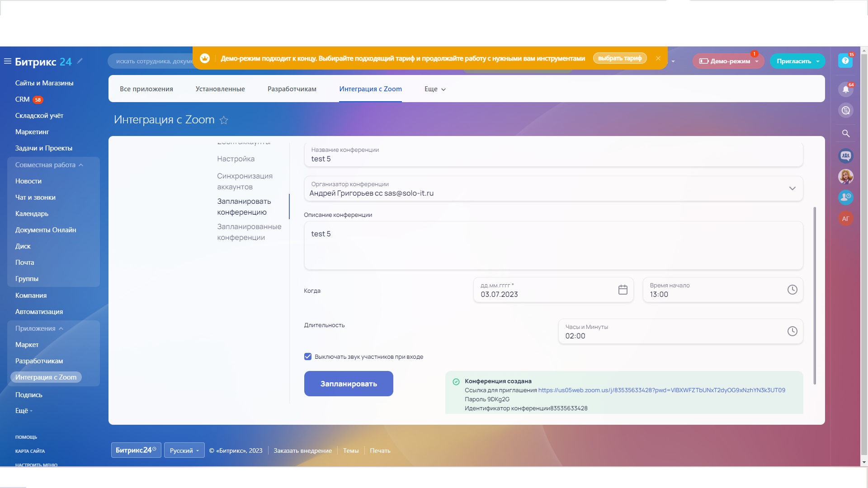The width and height of the screenshot is (868, 488).
Task: Open the hamburger menu beside Битрикс 24
Action: pos(8,61)
